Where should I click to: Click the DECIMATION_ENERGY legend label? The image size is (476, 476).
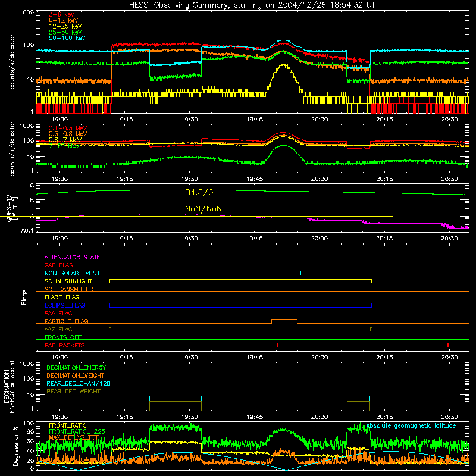[76, 368]
